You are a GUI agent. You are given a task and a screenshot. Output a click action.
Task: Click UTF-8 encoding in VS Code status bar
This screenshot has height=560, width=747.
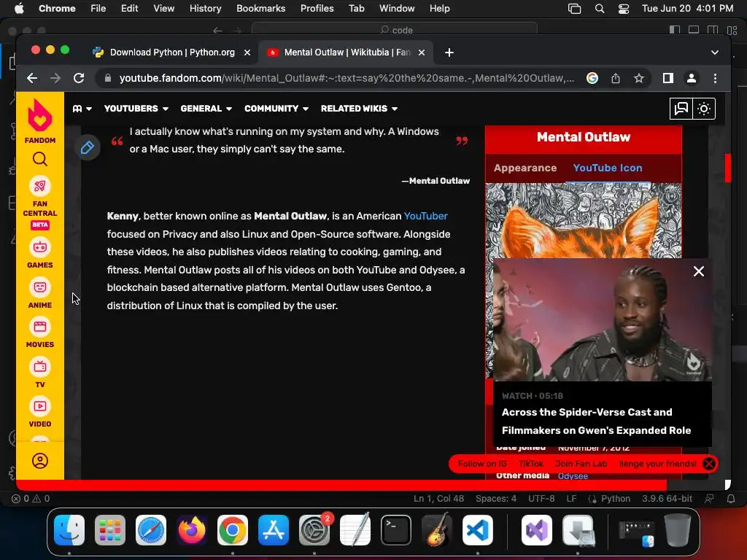(x=541, y=499)
